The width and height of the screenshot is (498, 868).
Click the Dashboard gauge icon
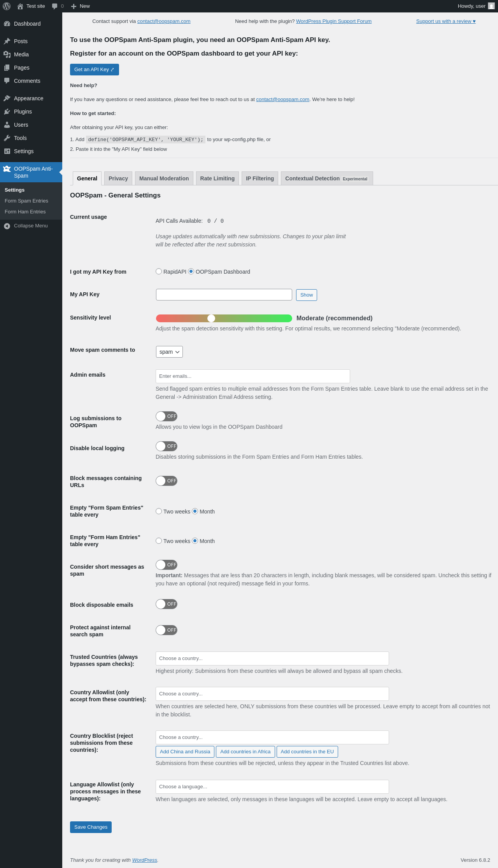[7, 24]
